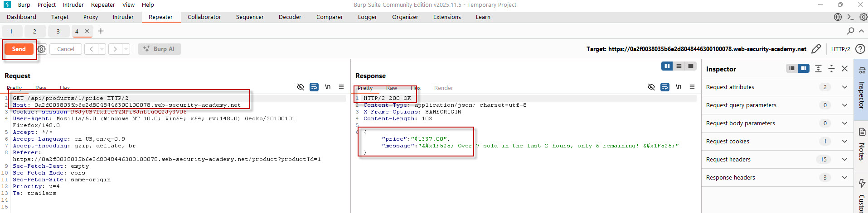Select side-by-side split layout

click(x=667, y=66)
